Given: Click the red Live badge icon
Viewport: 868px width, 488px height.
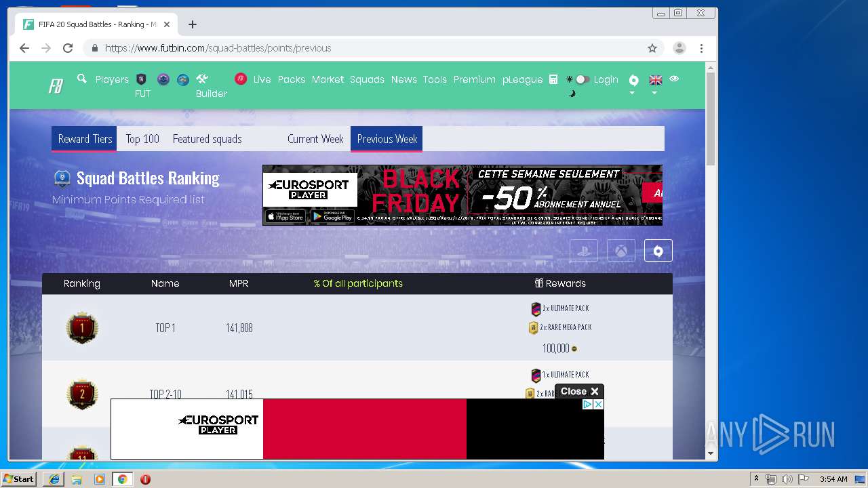Looking at the screenshot, I should click(241, 79).
